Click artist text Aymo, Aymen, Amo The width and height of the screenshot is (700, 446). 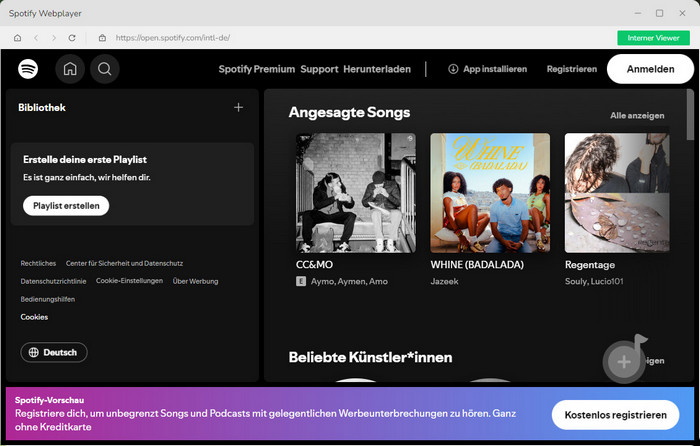point(349,281)
